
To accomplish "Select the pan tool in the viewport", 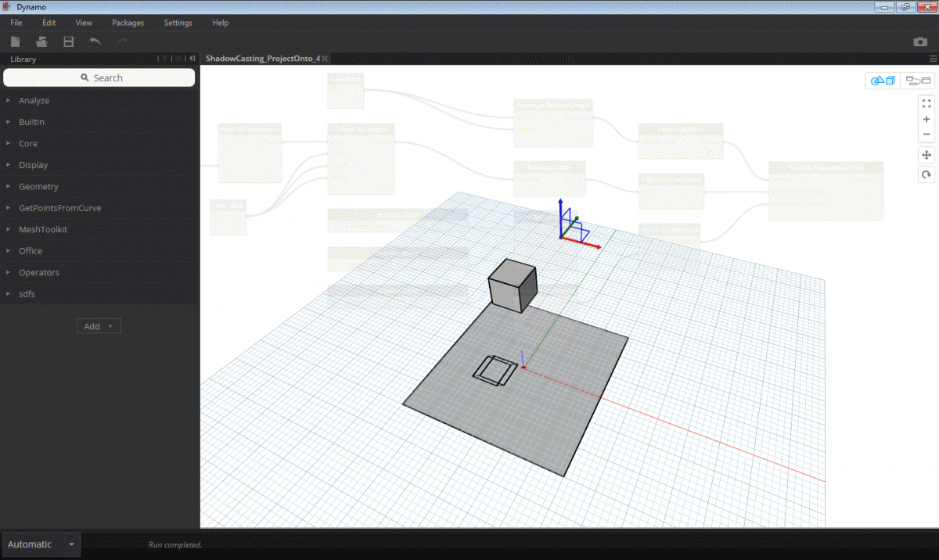I will 926,155.
